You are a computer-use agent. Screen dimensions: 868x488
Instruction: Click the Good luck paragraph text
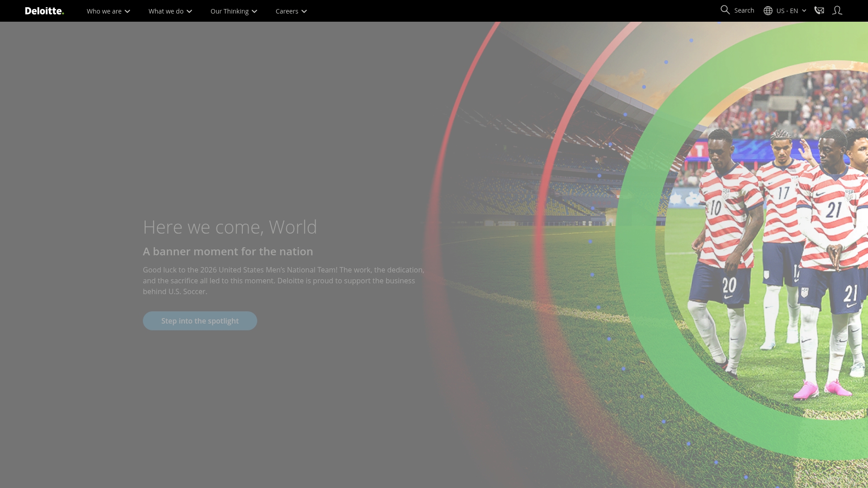pos(283,281)
